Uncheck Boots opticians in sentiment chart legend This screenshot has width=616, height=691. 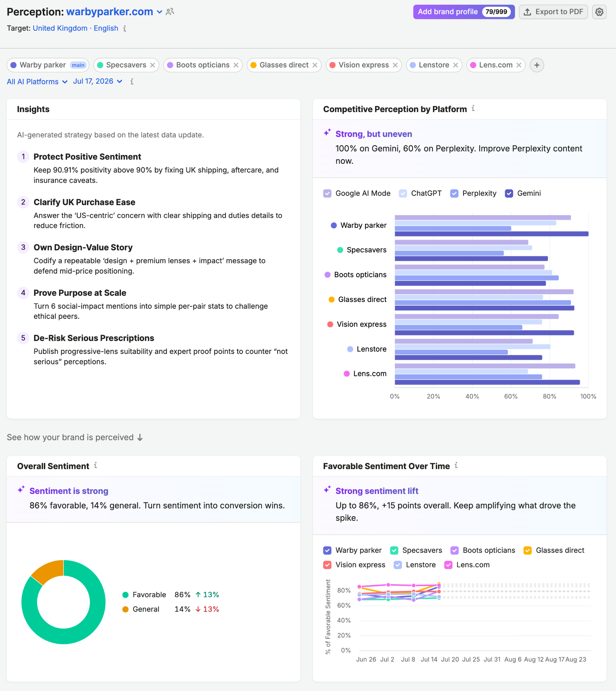454,550
